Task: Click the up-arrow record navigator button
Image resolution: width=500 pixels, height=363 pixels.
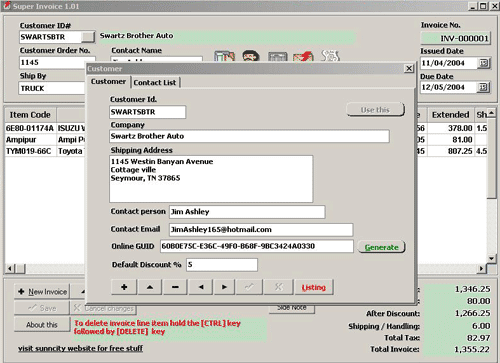Action: point(150,287)
